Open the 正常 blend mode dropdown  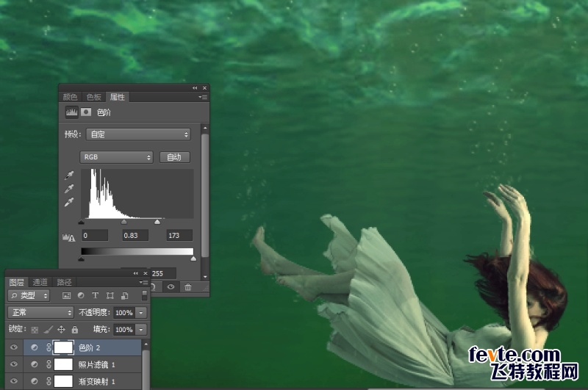40,313
